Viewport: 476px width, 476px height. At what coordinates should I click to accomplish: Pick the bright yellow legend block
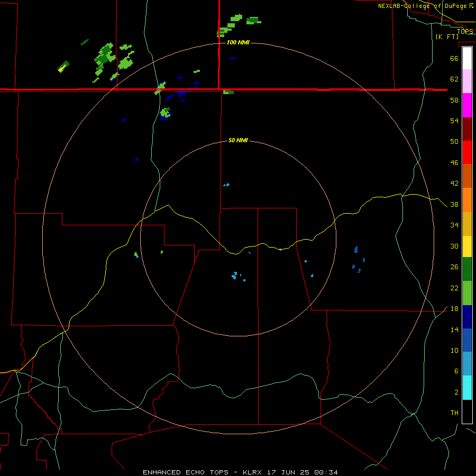click(467, 246)
